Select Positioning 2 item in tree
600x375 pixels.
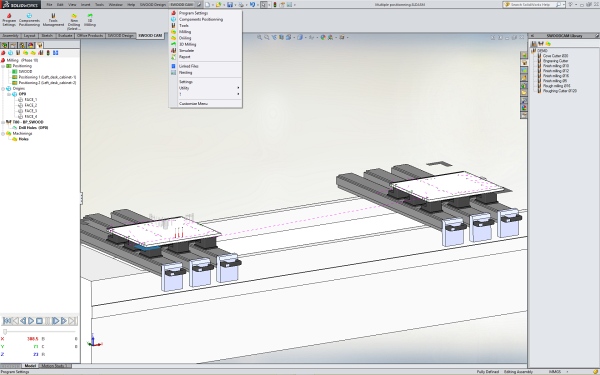pyautogui.click(x=47, y=83)
